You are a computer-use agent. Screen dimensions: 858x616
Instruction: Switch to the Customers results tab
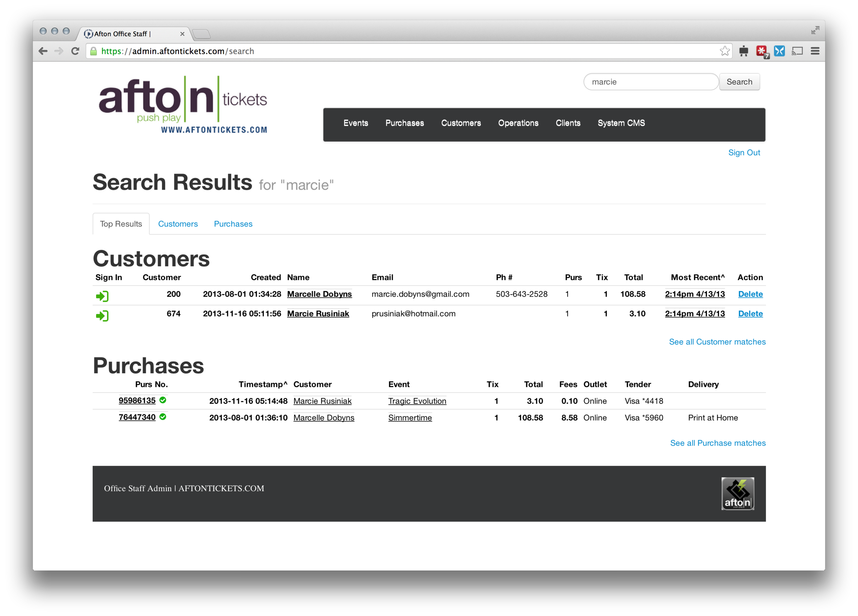click(x=178, y=224)
